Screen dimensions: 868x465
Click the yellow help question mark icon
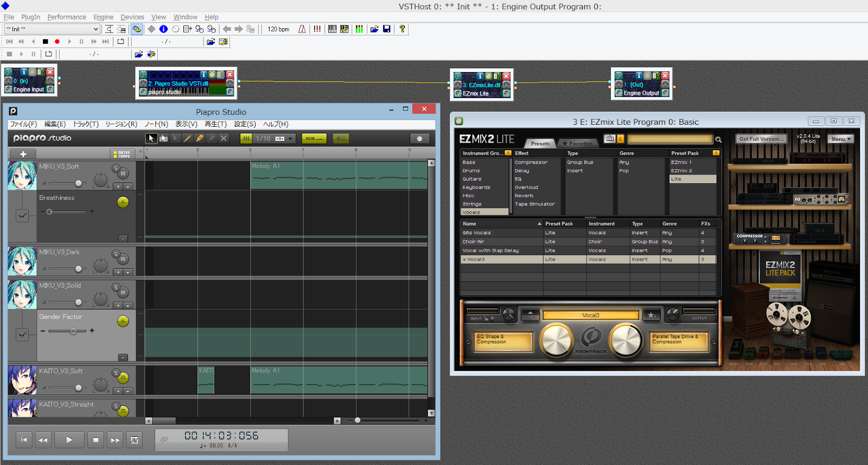pyautogui.click(x=402, y=29)
